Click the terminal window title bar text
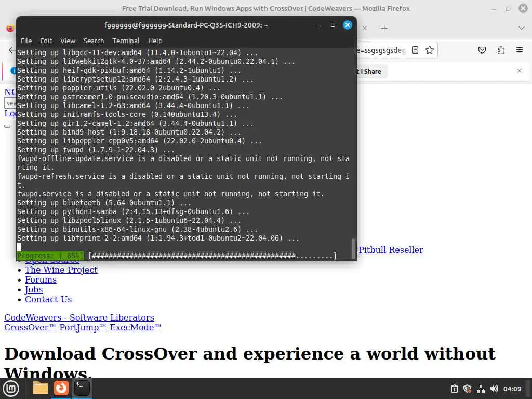The image size is (532, 399). point(186,25)
